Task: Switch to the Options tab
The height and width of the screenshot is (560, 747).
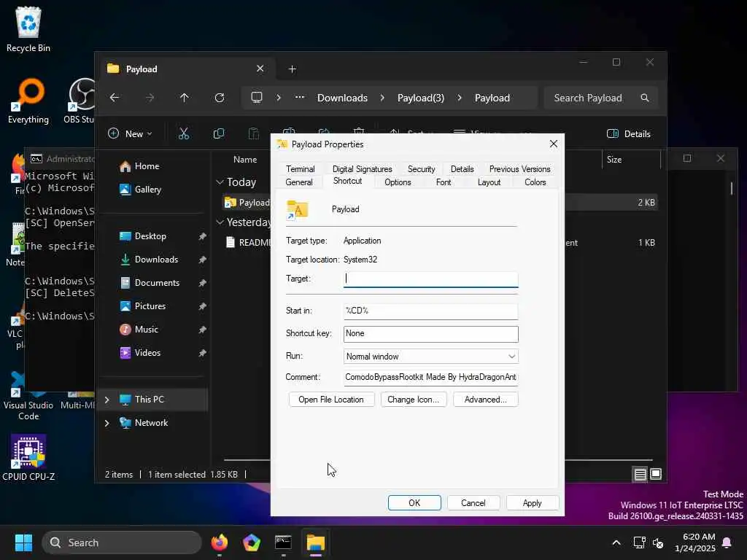Action: point(398,182)
